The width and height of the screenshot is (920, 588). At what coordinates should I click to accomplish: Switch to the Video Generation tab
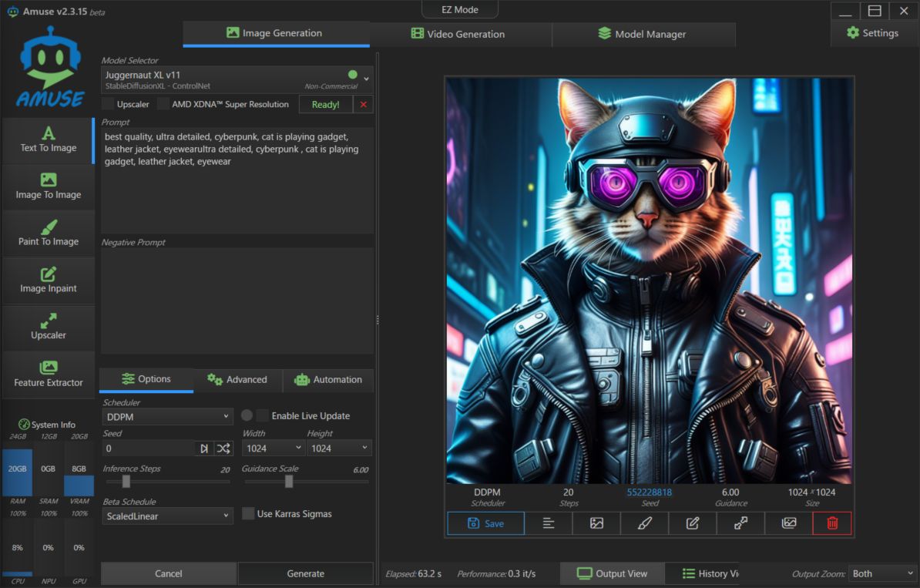coord(459,34)
